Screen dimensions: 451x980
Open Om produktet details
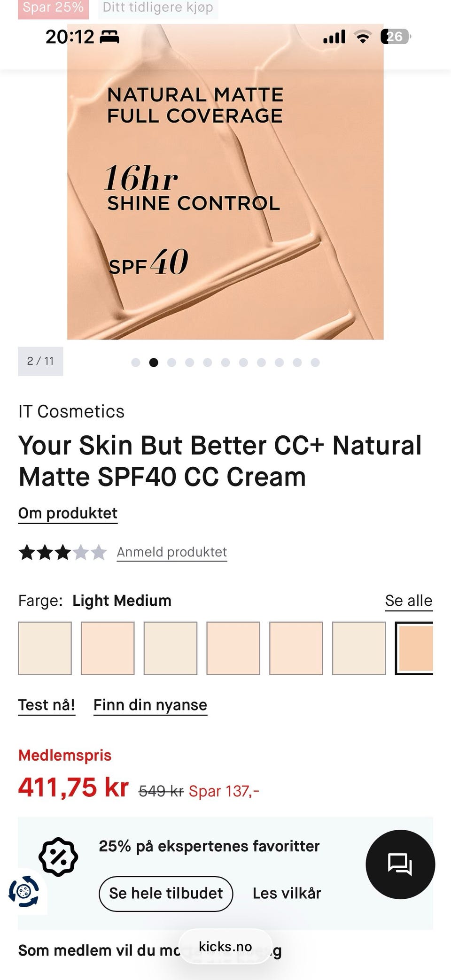pyautogui.click(x=68, y=513)
